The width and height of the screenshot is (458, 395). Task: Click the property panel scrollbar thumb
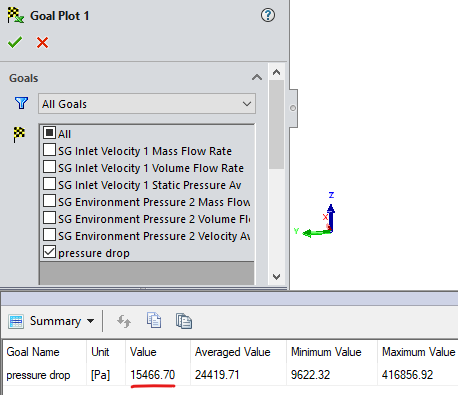coord(276,124)
